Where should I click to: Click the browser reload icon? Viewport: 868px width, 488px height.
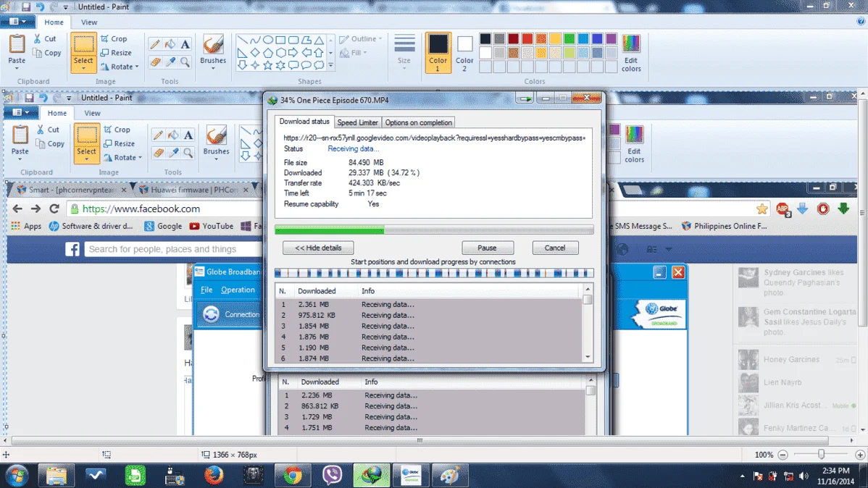click(54, 209)
